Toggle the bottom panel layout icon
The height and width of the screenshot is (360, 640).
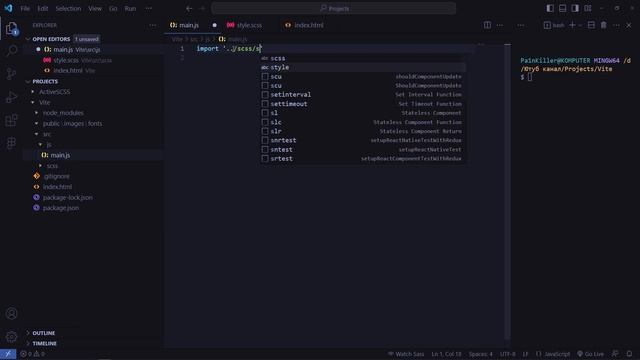(562, 8)
